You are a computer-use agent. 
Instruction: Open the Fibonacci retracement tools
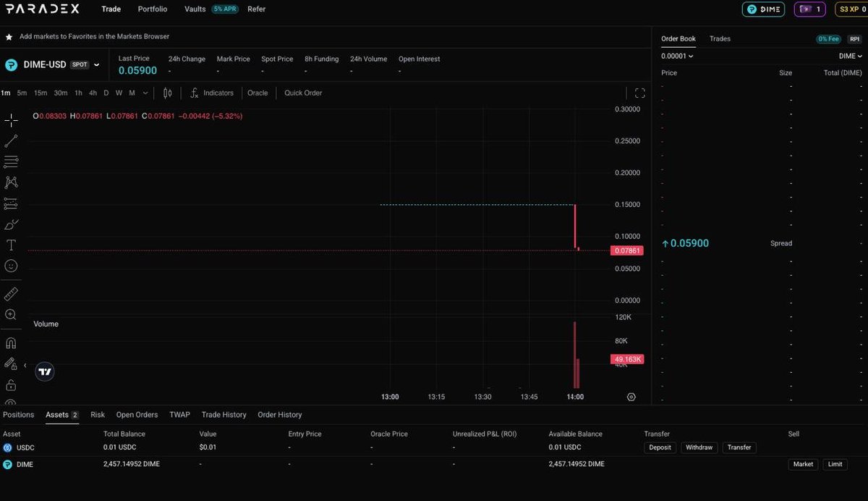pos(11,162)
